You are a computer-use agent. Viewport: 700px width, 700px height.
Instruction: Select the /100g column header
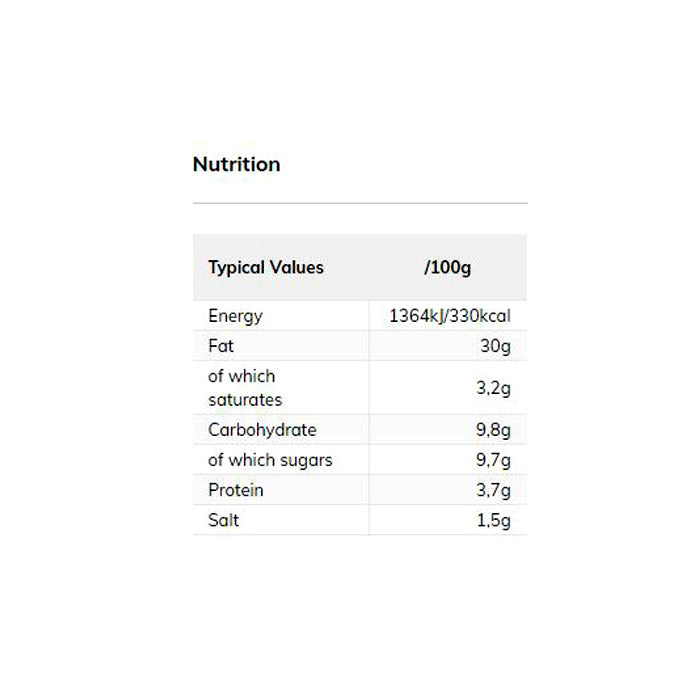(447, 267)
